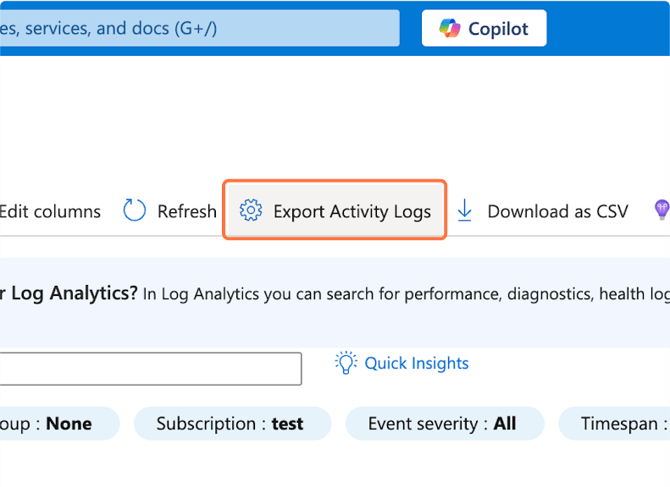
Task: Click the activity log filter text box
Action: pos(150,368)
